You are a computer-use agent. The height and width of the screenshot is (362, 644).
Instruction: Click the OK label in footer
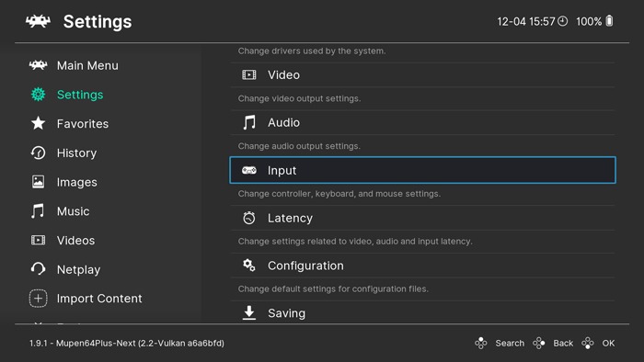pos(609,343)
